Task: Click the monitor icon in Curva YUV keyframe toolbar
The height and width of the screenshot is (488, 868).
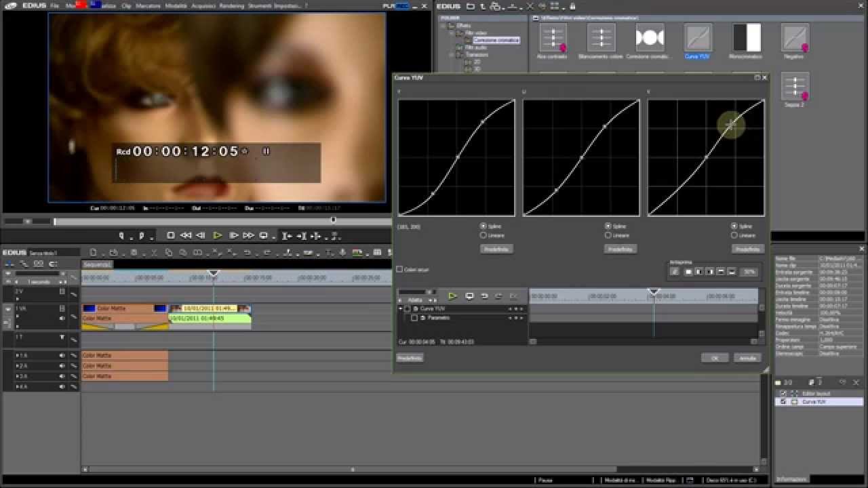Action: [x=469, y=296]
